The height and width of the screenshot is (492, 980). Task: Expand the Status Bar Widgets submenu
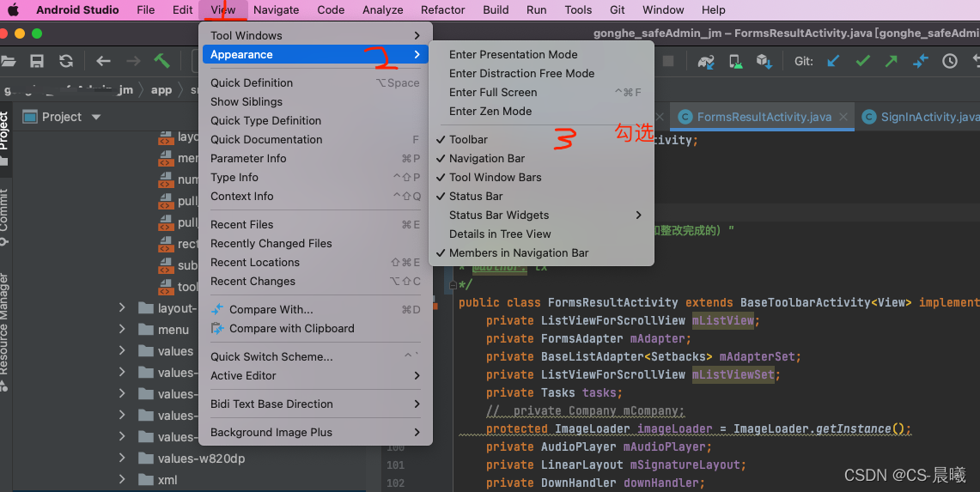click(540, 215)
